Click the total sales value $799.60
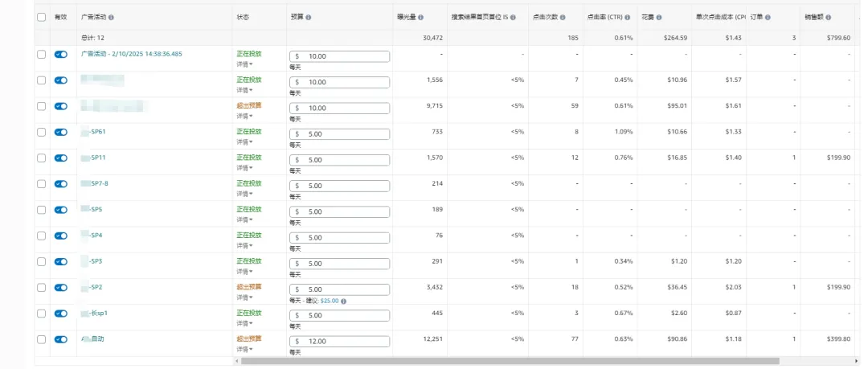868x369 pixels. tap(837, 39)
